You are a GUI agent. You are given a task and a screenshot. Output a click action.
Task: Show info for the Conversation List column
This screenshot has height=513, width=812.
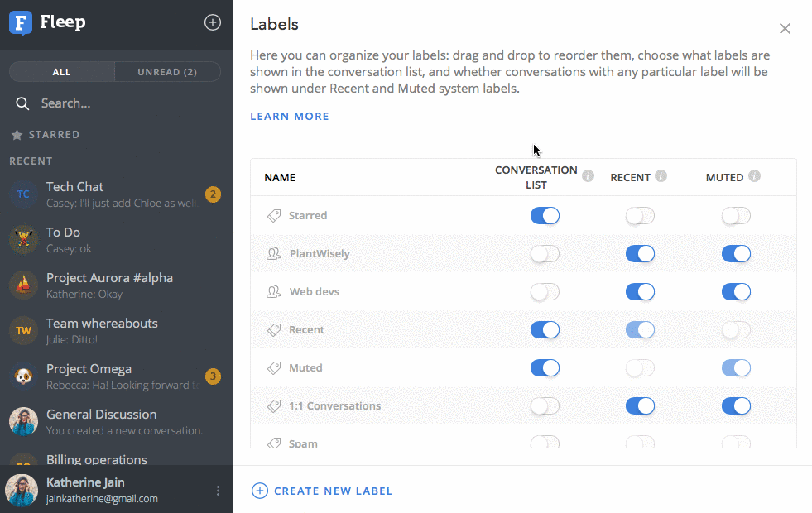click(x=588, y=176)
